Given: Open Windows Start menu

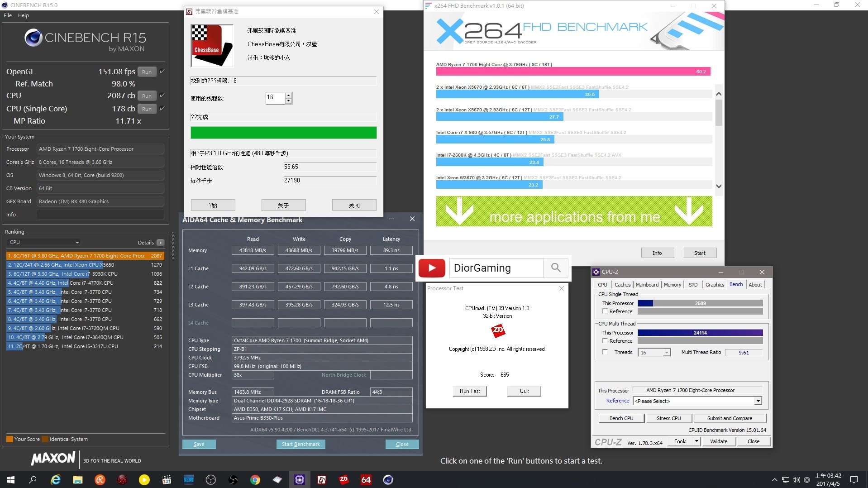Looking at the screenshot, I should (11, 479).
